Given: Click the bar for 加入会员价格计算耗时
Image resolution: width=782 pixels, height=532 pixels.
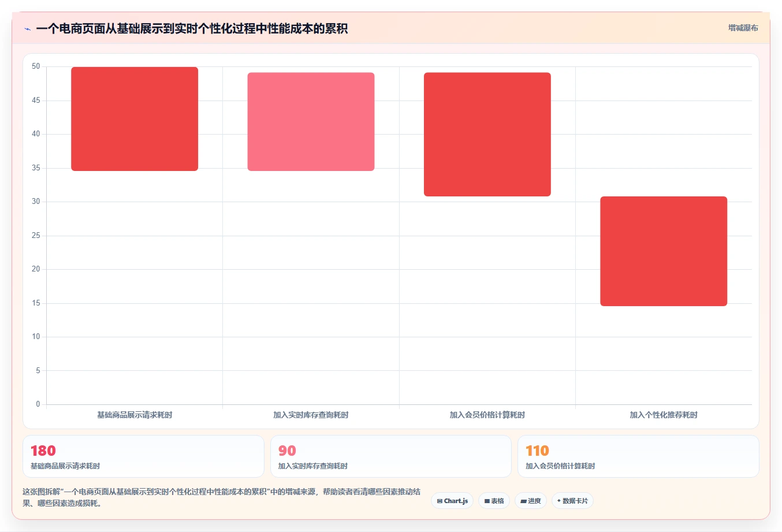Looking at the screenshot, I should pos(487,135).
